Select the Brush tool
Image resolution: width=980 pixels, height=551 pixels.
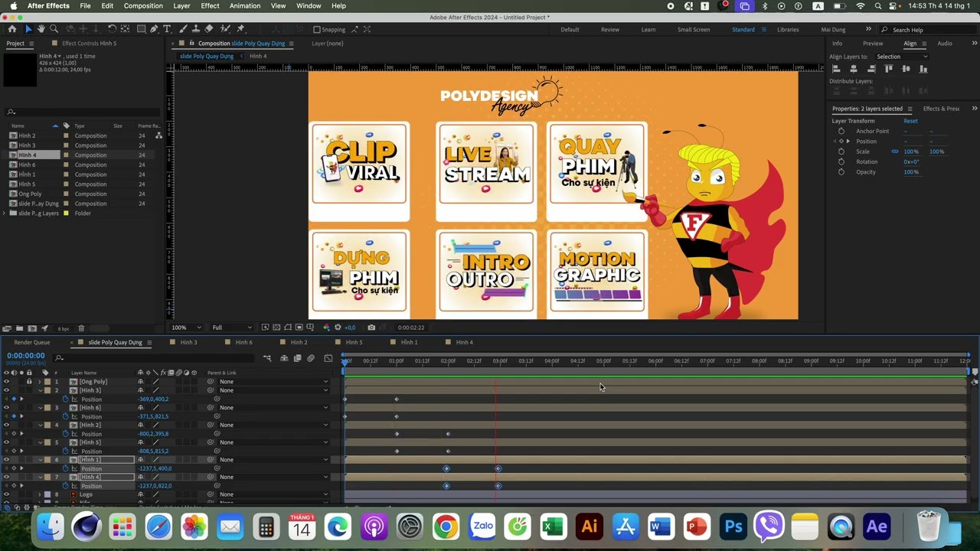coord(183,29)
